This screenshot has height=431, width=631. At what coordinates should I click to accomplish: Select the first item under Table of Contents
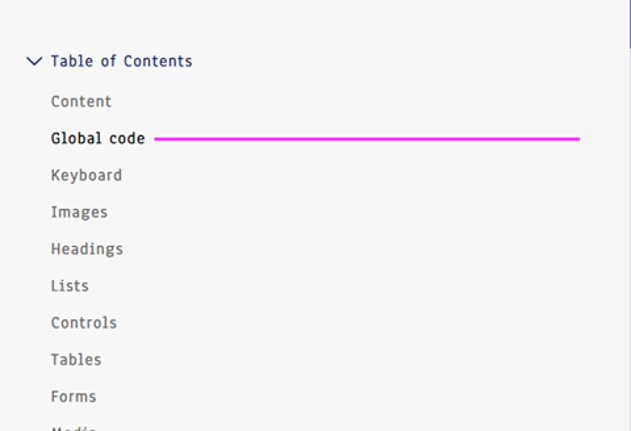click(81, 101)
